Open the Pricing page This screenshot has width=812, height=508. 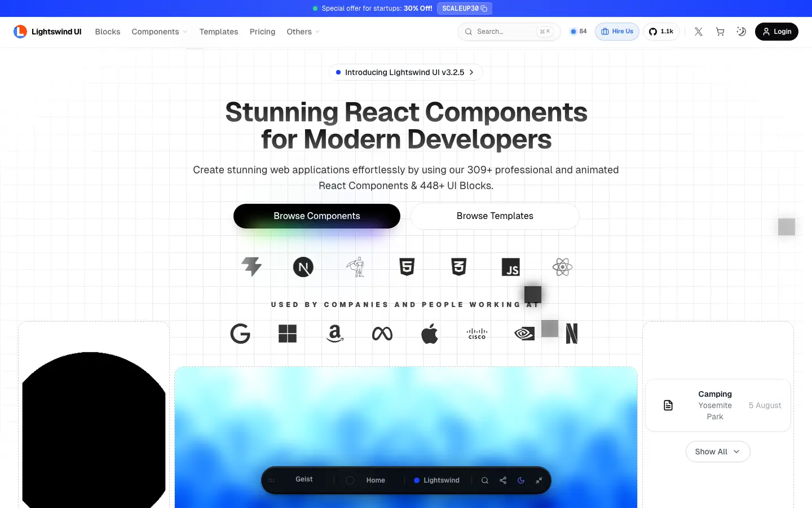[263, 32]
